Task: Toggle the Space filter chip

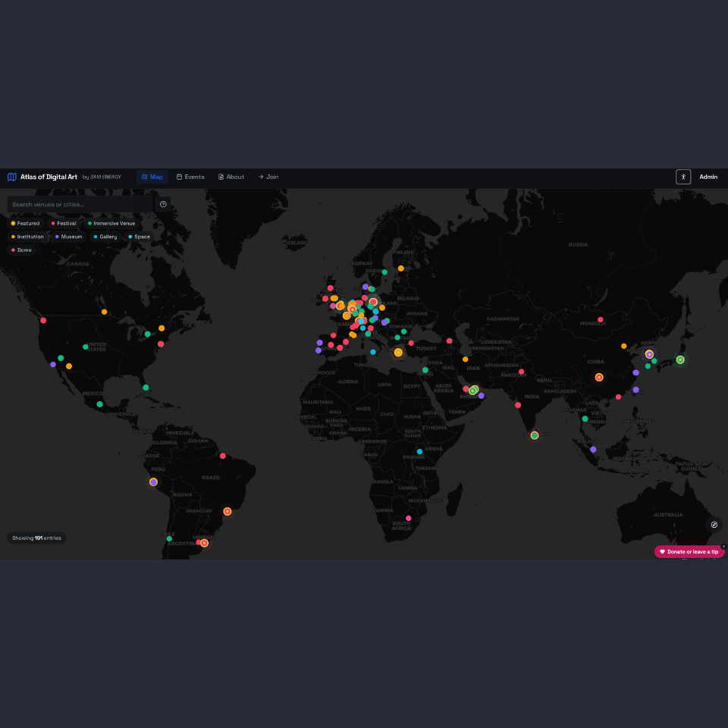Action: pyautogui.click(x=140, y=237)
